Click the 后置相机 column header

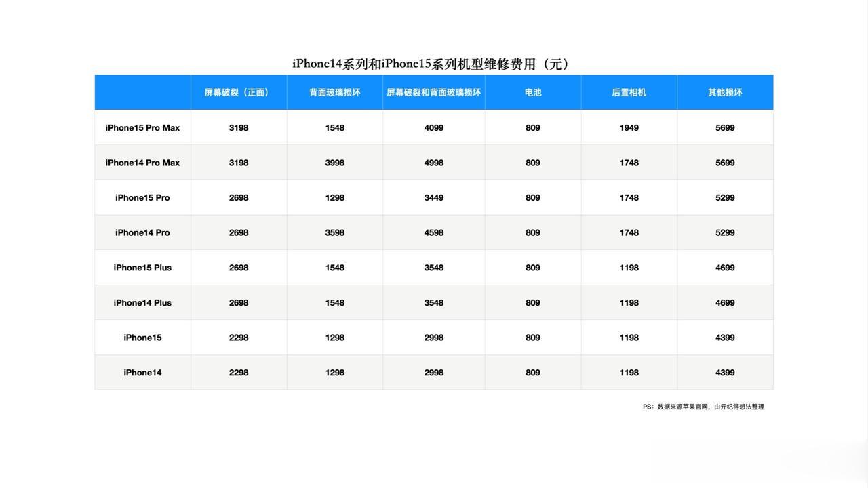pyautogui.click(x=629, y=92)
